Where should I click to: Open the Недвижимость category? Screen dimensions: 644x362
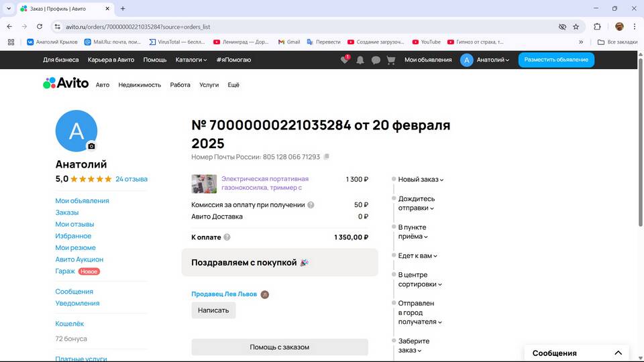pos(140,85)
